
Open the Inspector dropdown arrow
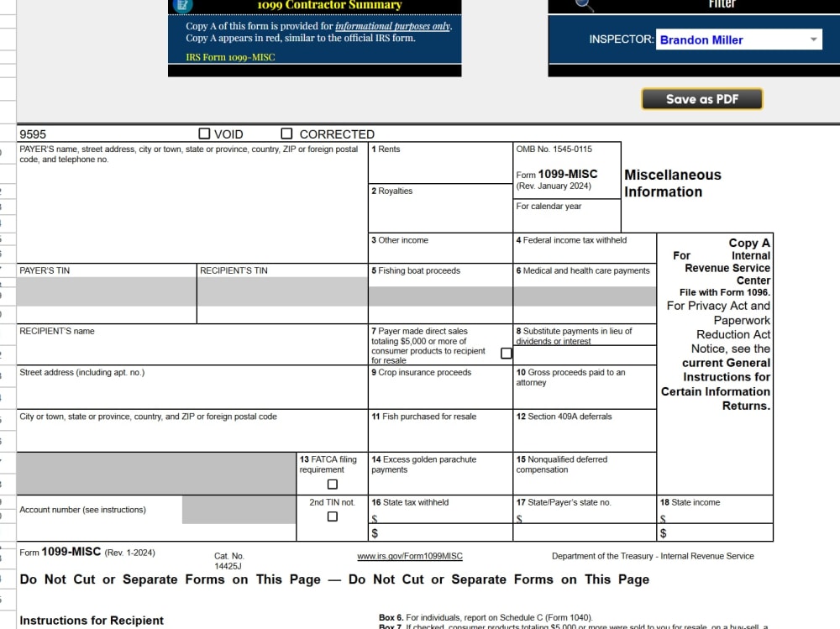pyautogui.click(x=813, y=39)
